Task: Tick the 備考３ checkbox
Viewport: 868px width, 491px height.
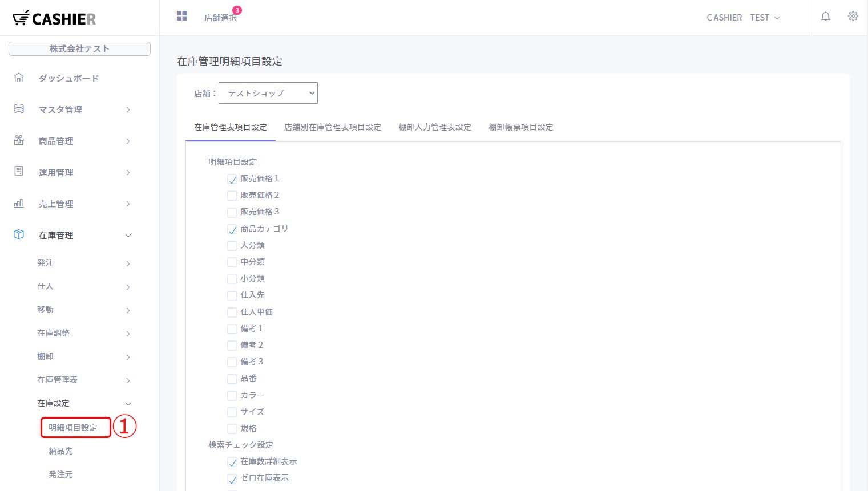Action: [x=232, y=362]
